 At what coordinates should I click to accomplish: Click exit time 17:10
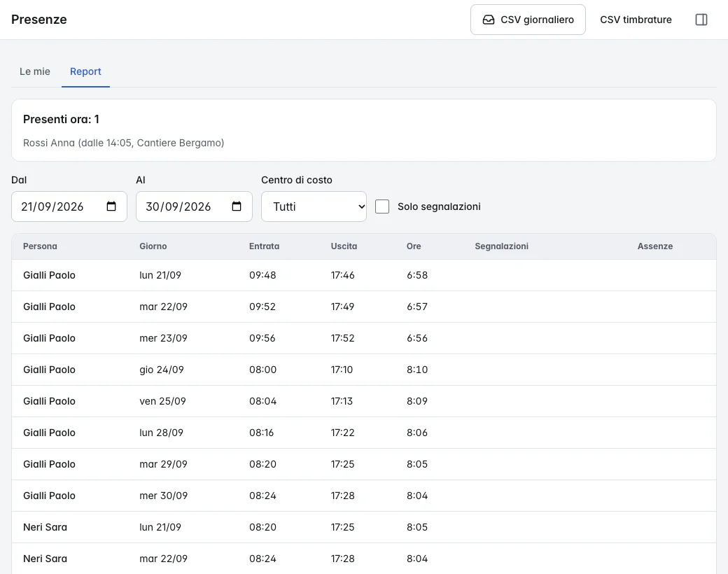[342, 370]
